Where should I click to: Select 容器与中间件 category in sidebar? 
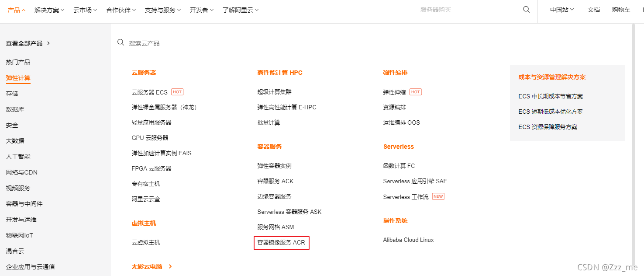24,204
